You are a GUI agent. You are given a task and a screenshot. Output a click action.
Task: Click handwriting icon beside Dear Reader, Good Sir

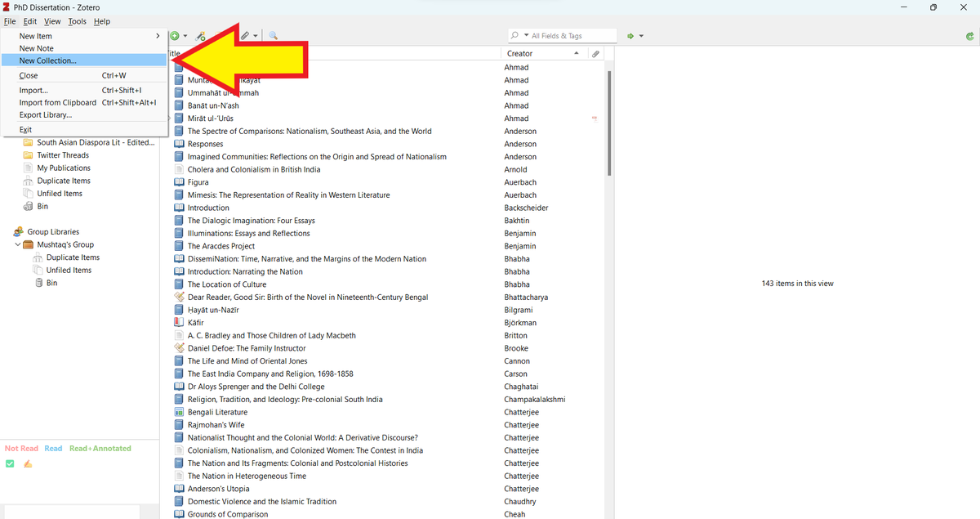click(180, 298)
